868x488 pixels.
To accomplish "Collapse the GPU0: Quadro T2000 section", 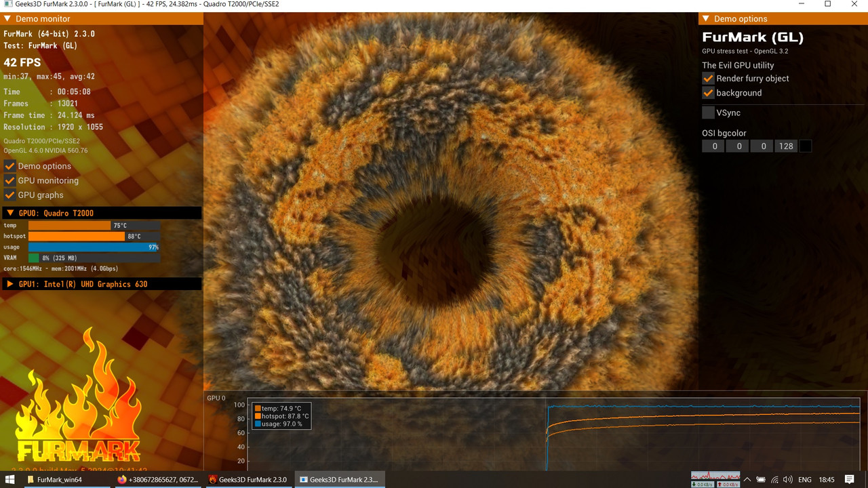I will [x=10, y=213].
